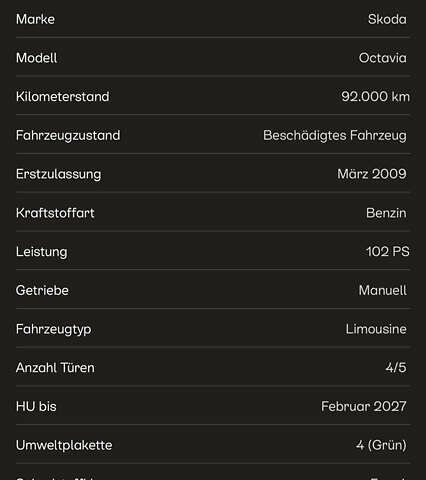426x480 pixels.
Task: Click the Octavia model value
Action: (x=382, y=58)
